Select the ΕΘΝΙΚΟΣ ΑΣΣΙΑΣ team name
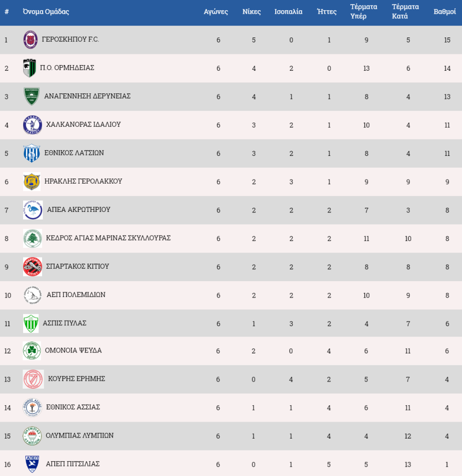 click(x=73, y=407)
